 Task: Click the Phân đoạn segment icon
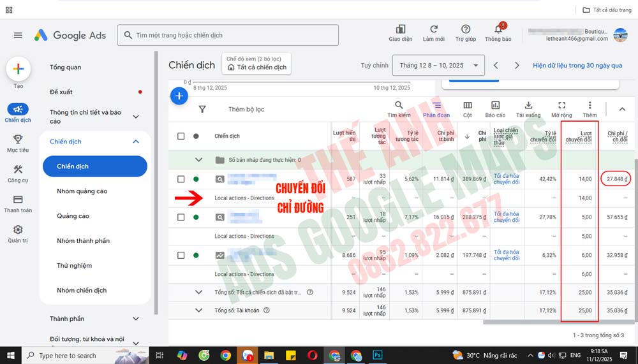[x=436, y=105]
